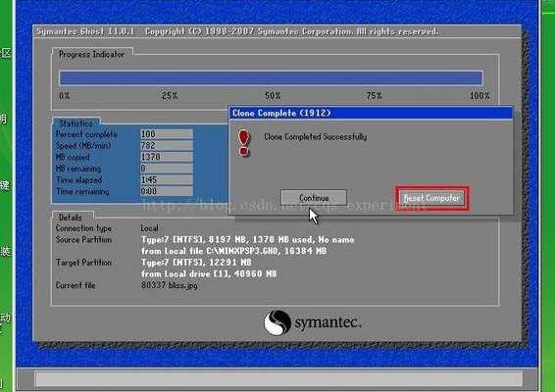
Task: Click the 80337 bliss.jpg file name
Action: click(x=170, y=285)
